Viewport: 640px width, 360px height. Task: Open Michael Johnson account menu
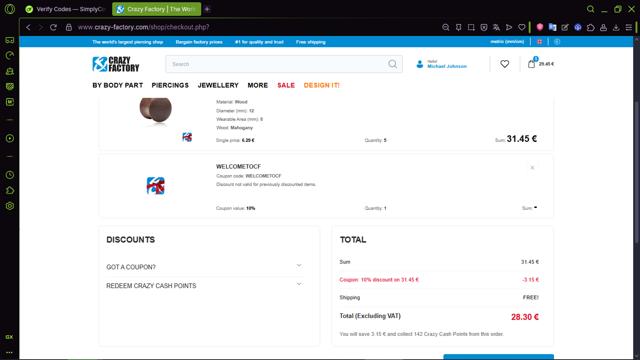(x=441, y=64)
